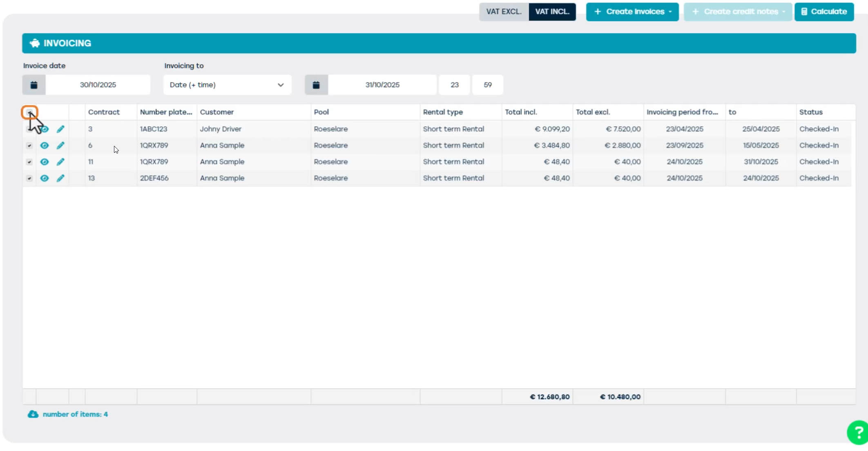The height and width of the screenshot is (451, 868).
Task: Edit contract 3 with the pencil icon
Action: 60,129
